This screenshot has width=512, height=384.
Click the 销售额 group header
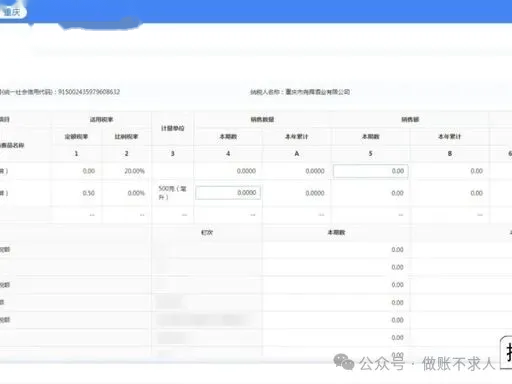[410, 119]
